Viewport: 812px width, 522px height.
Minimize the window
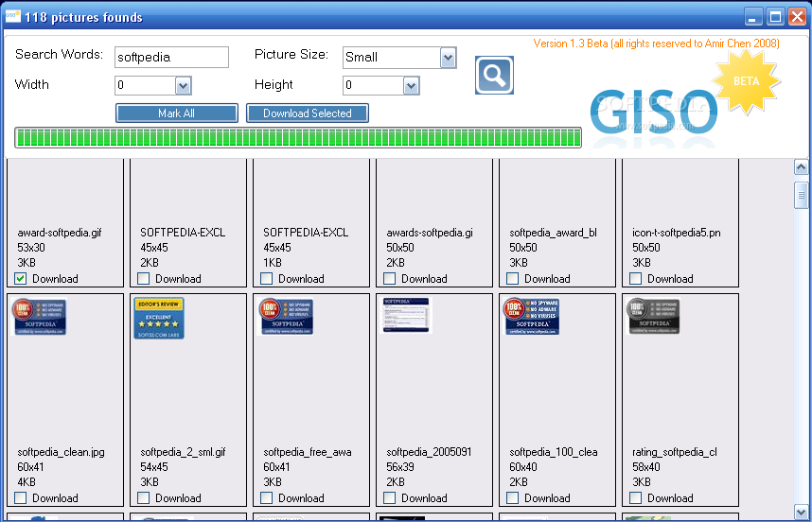[x=753, y=17]
